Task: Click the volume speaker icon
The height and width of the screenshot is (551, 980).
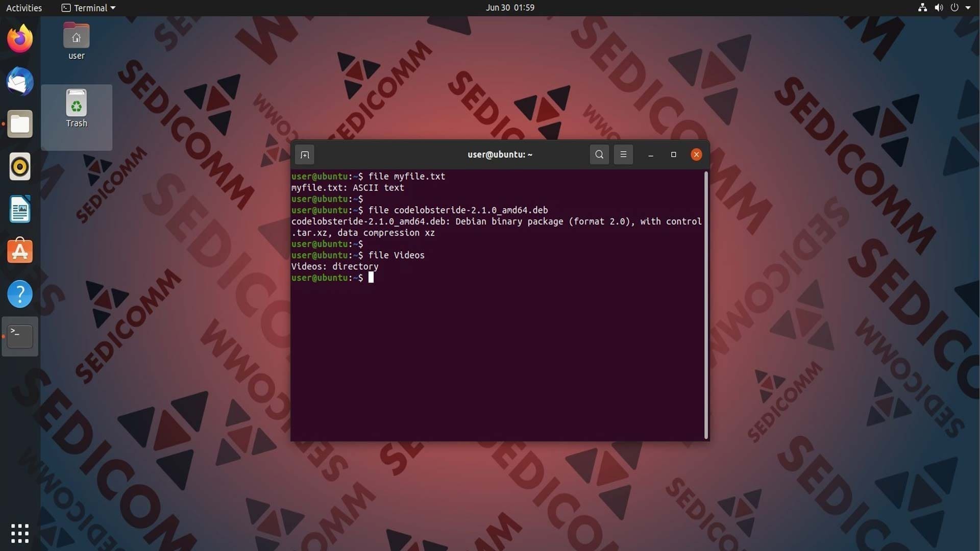Action: (x=939, y=8)
